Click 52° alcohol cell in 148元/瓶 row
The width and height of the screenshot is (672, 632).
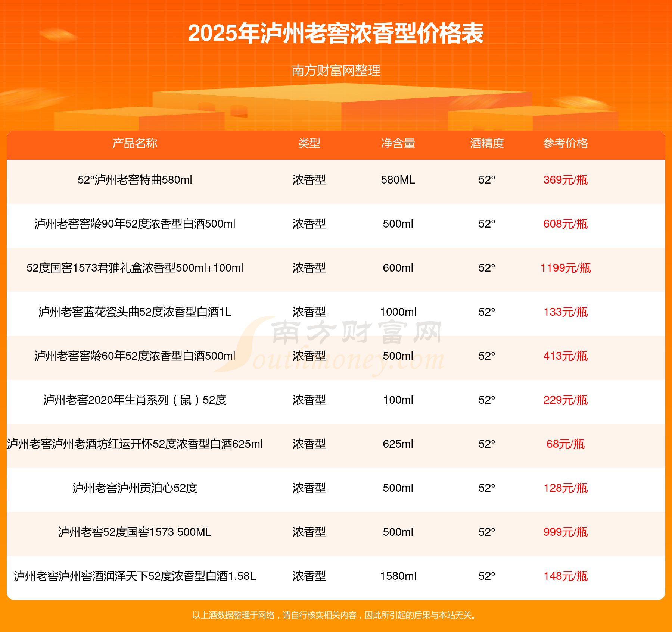point(487,576)
